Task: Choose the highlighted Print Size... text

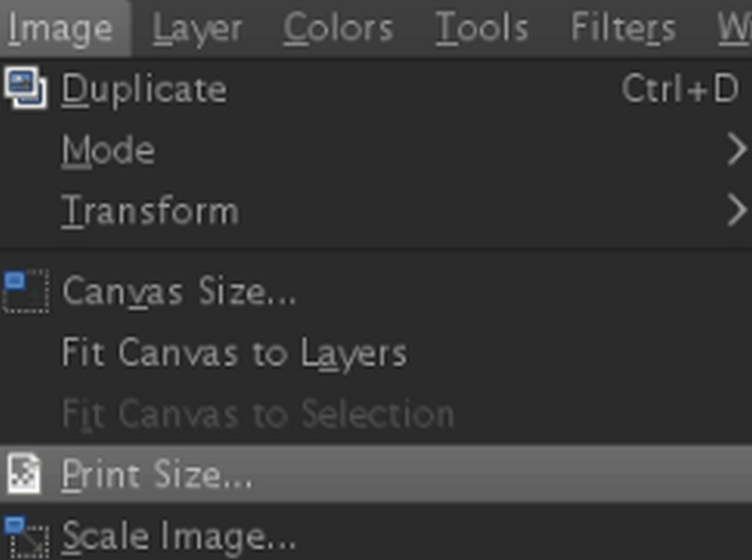Action: [x=157, y=474]
